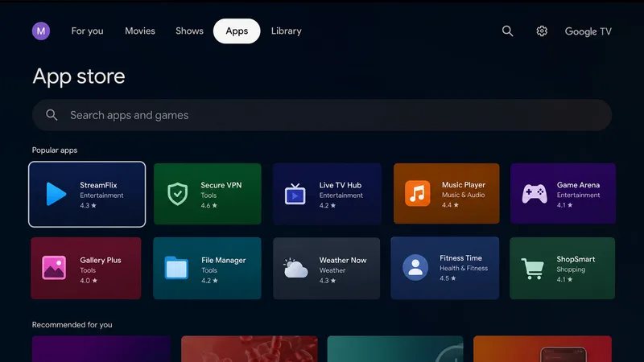Open the purple recommended thumbnail

coord(101,349)
